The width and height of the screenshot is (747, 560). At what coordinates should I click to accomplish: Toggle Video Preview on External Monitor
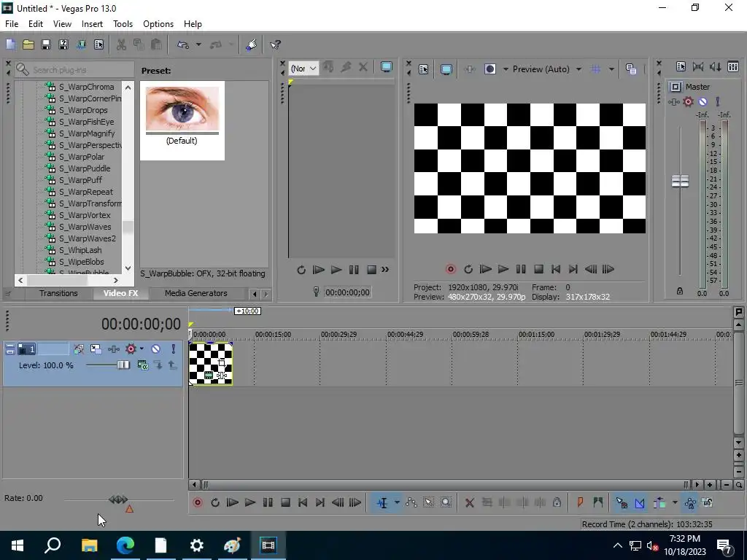pos(446,69)
